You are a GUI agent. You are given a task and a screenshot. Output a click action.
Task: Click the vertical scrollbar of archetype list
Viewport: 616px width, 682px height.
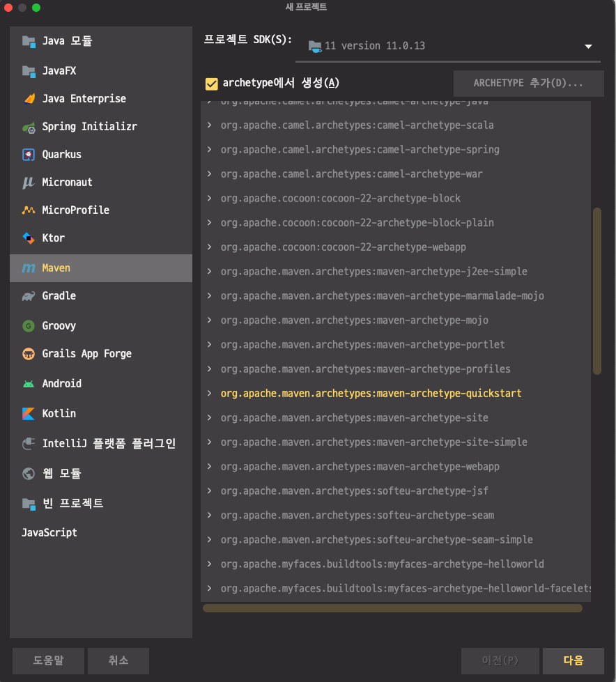point(597,291)
